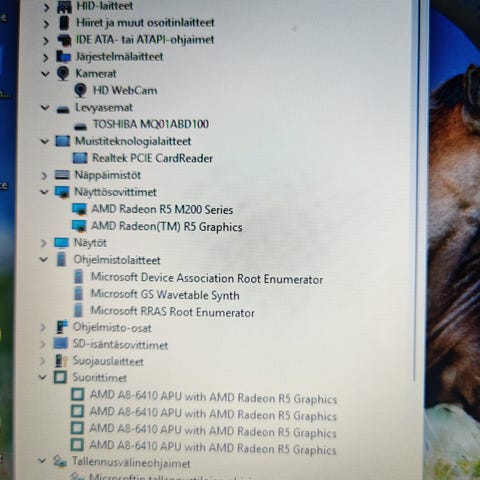Screen dimensions: 480x480
Task: Click the vertical scrollbar of the device list
Action: [x=415, y=190]
